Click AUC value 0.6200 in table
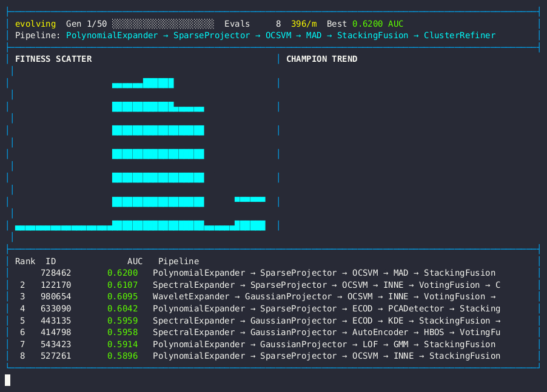This screenshot has height=392, width=547. pyautogui.click(x=122, y=273)
